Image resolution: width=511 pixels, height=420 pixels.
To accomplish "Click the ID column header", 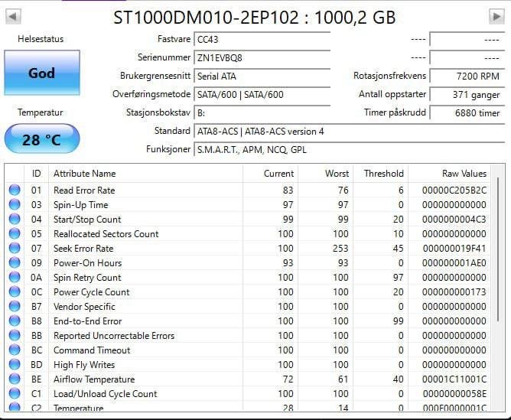I will tap(37, 174).
